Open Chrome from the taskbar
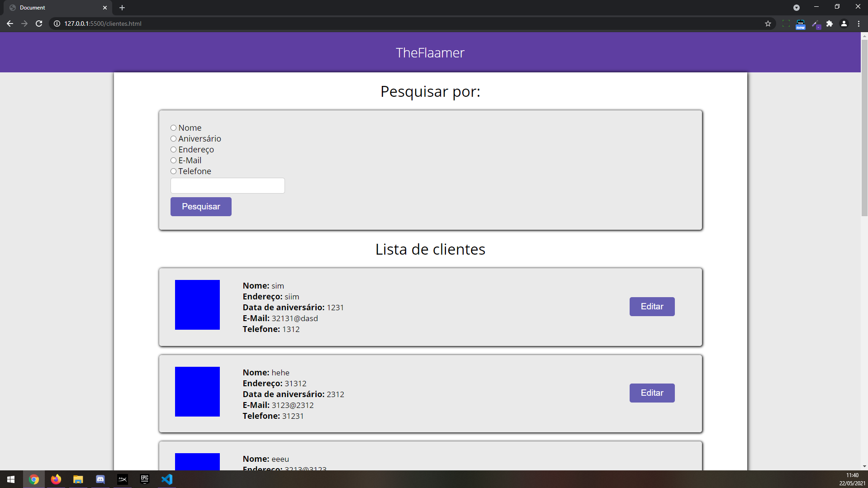 [34, 479]
